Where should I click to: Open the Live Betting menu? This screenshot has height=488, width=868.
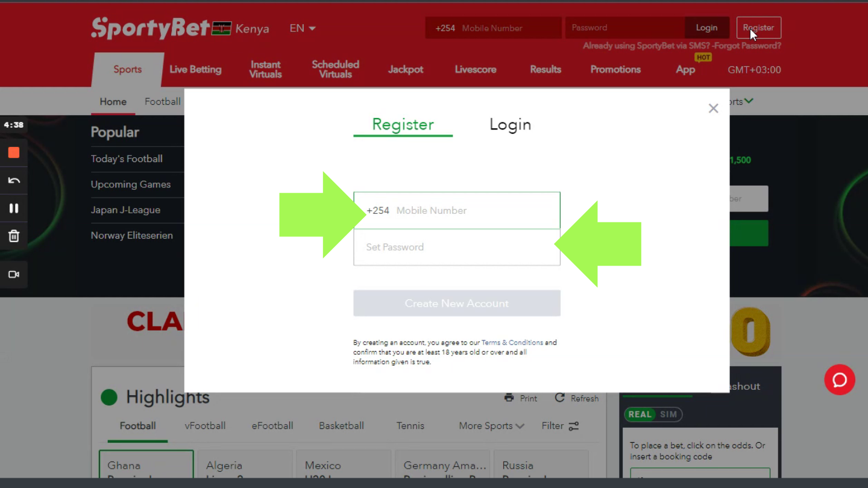[x=195, y=70]
